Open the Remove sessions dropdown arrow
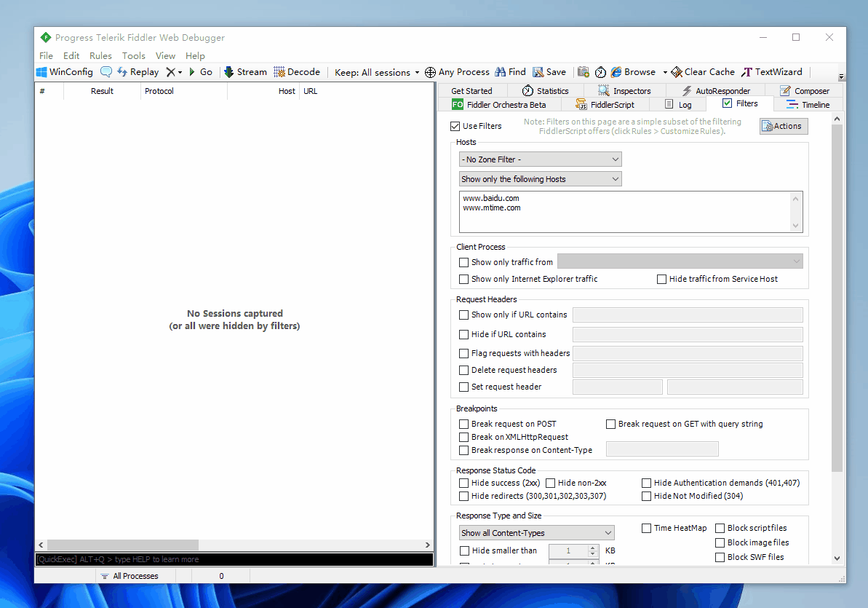868x608 pixels. pyautogui.click(x=180, y=73)
